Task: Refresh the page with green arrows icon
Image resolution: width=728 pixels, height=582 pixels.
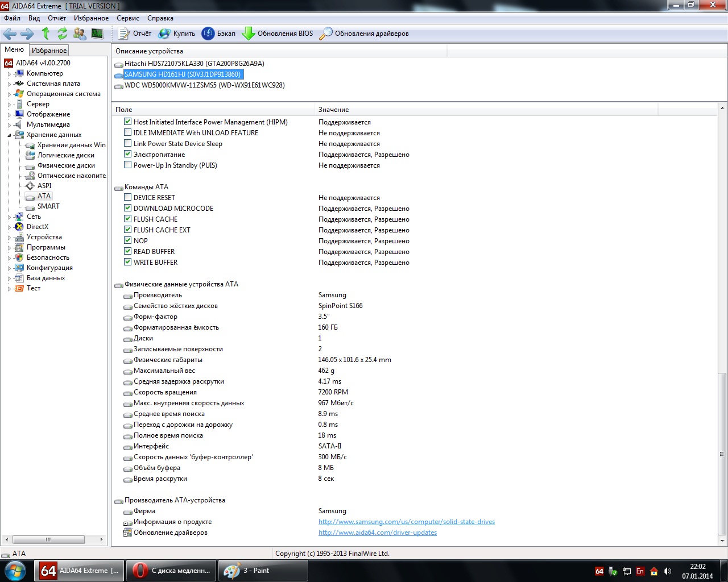Action: [x=63, y=34]
